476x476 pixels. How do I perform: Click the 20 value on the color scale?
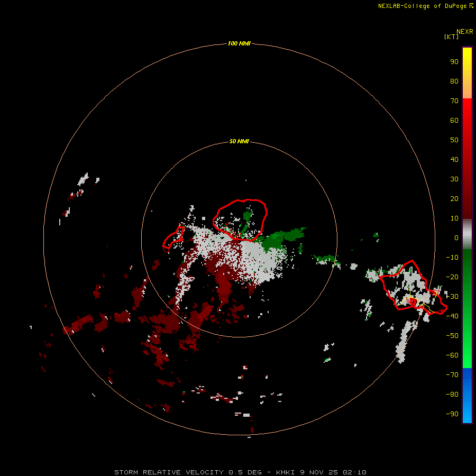point(454,198)
